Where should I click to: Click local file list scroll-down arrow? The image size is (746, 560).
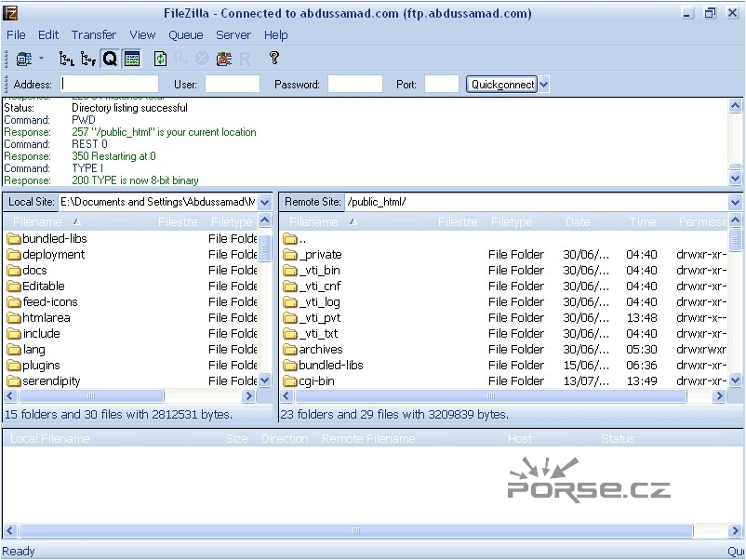(265, 380)
